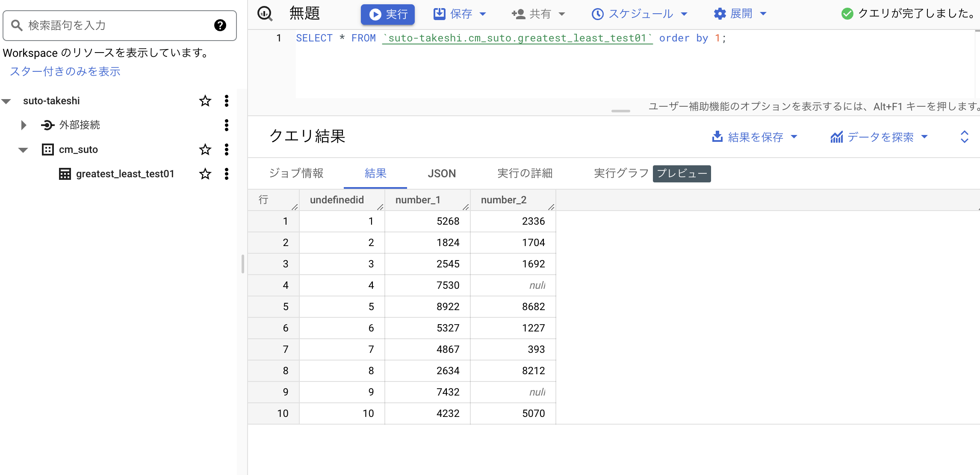
Task: Click the null cell in row 4
Action: pyautogui.click(x=513, y=285)
